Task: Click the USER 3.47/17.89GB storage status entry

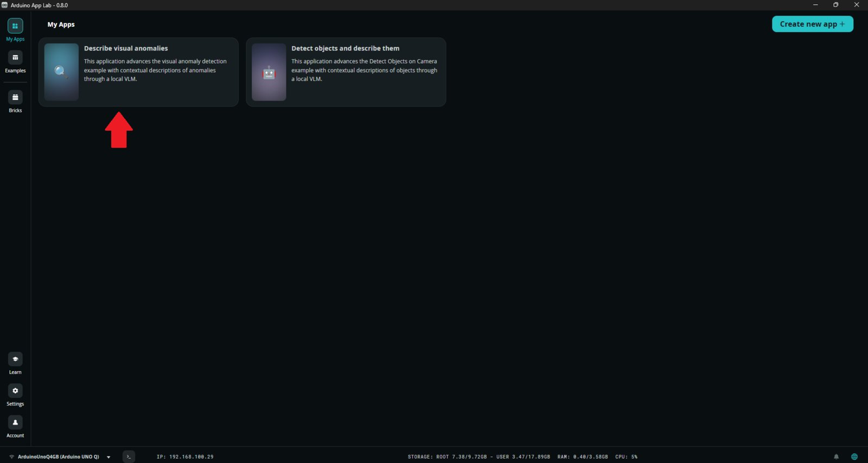Action: [523, 457]
